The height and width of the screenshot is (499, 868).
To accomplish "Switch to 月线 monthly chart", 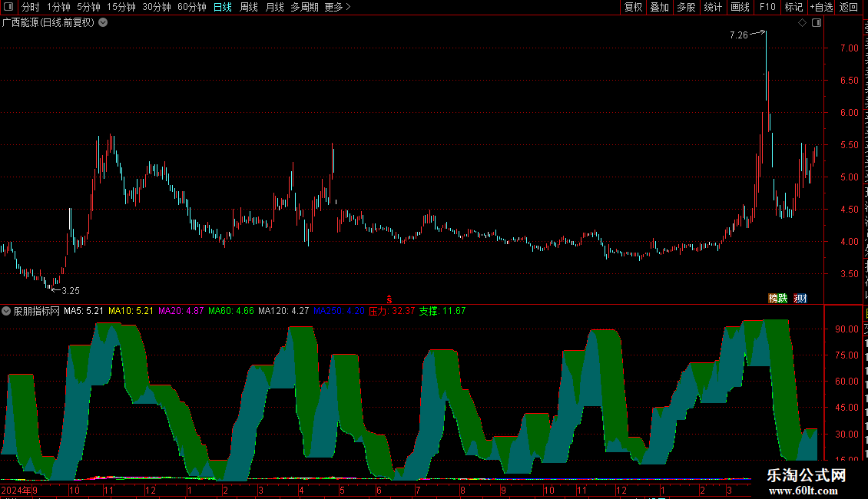I will 274,7.
